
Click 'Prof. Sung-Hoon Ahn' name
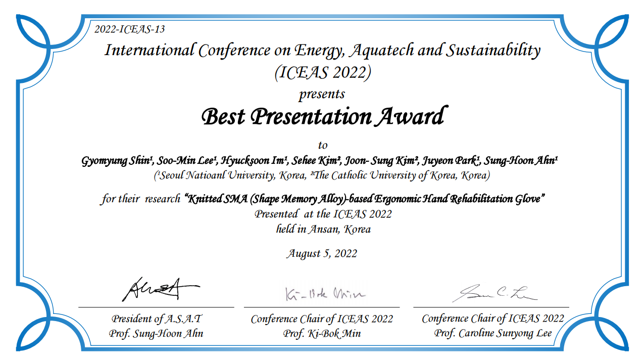(156, 334)
